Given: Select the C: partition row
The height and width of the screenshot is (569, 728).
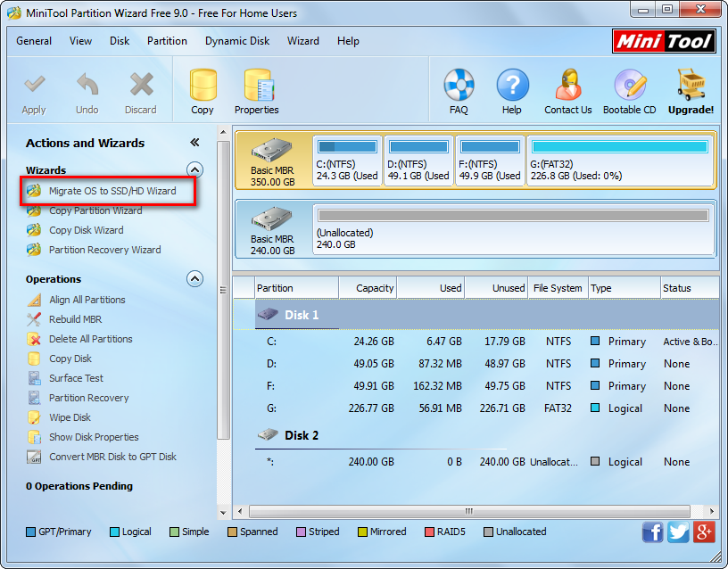Looking at the screenshot, I should click(476, 342).
